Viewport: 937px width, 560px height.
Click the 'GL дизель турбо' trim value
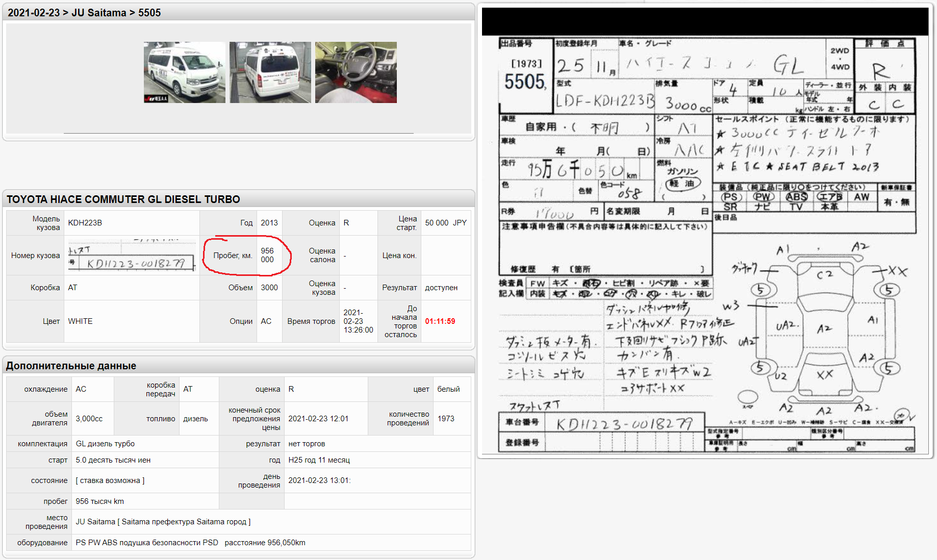click(x=105, y=444)
